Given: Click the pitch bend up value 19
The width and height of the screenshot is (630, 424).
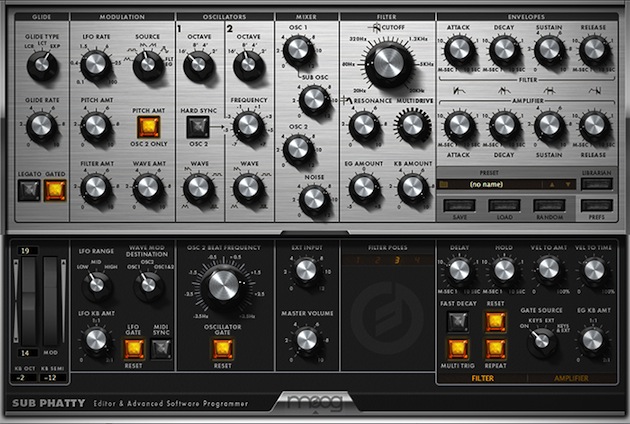Looking at the screenshot, I should pos(27,251).
